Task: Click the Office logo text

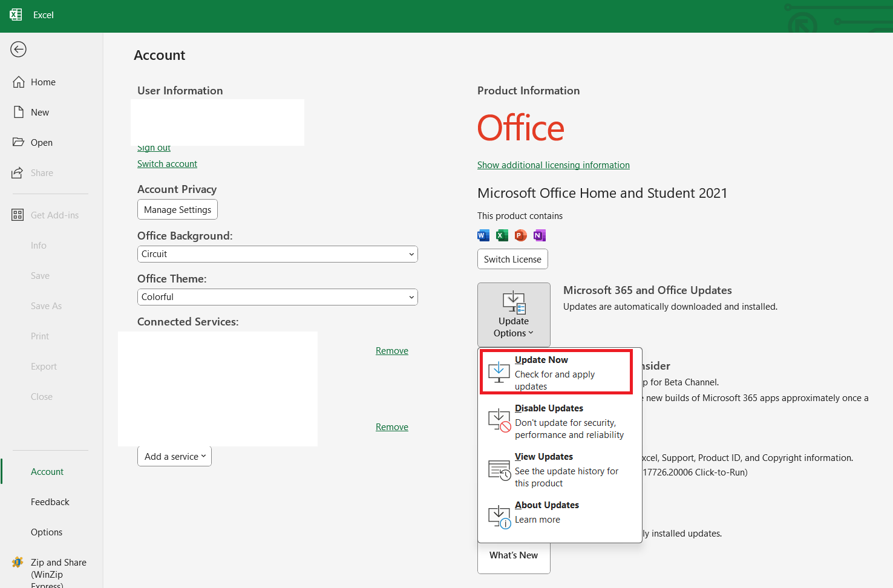Action: [521, 128]
